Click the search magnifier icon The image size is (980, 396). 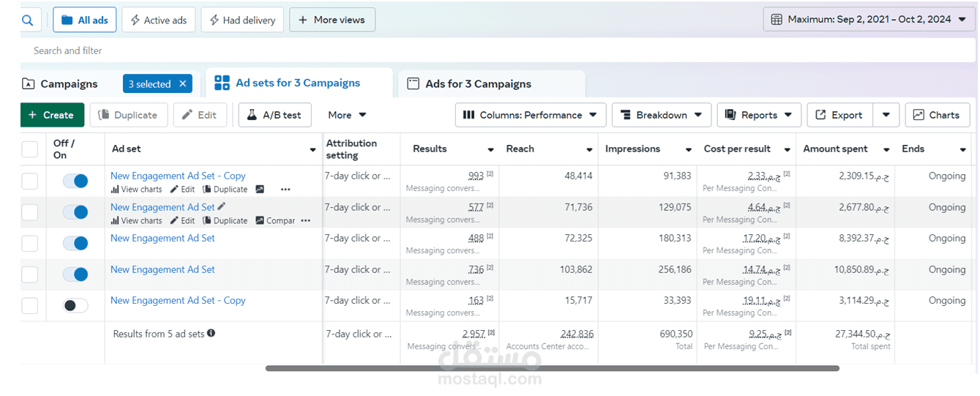coord(28,20)
